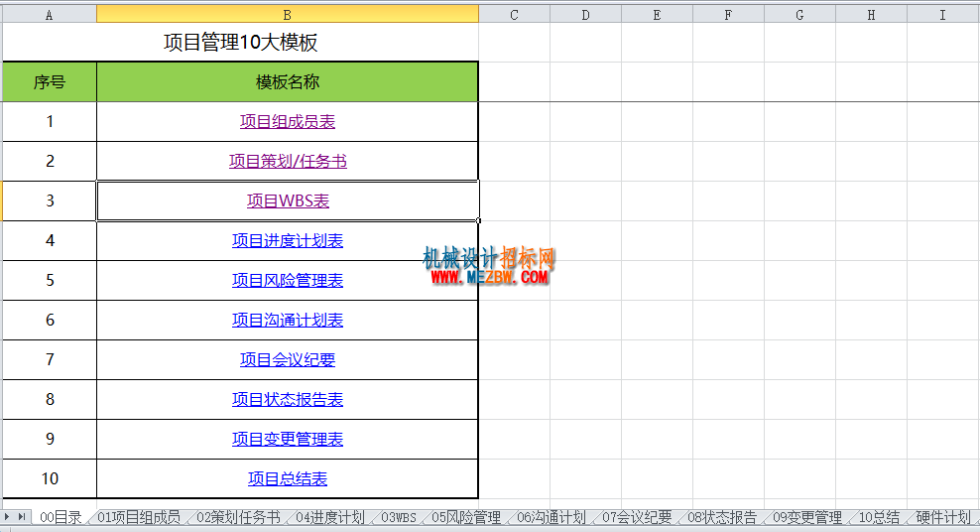Open the 项目WBS表 hyperlink
This screenshot has width=980, height=532.
[x=288, y=200]
